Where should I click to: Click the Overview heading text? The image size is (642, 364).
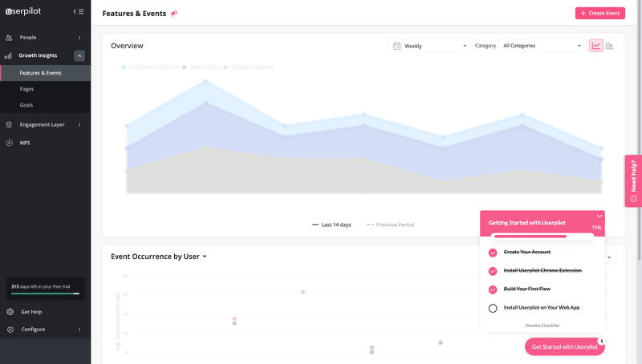(127, 46)
